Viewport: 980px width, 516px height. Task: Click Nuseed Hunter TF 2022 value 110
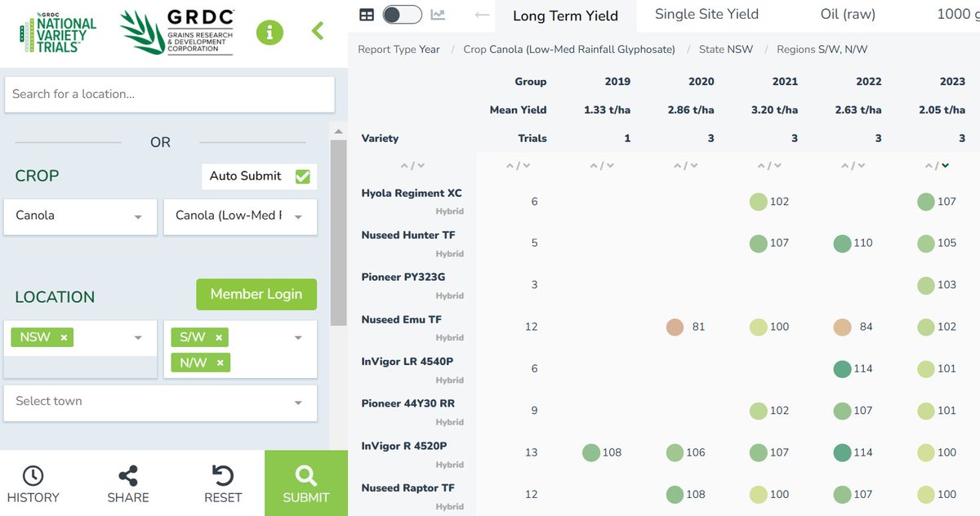click(862, 243)
